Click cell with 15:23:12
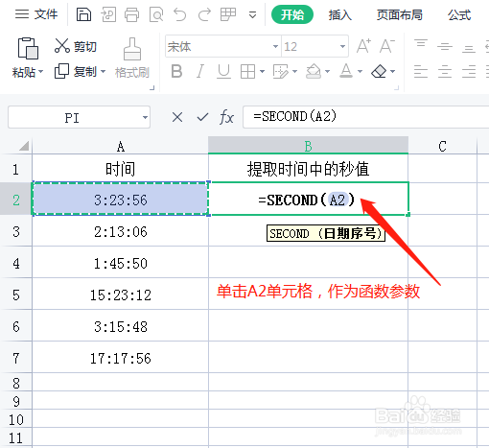The height and width of the screenshot is (448, 489). (121, 295)
